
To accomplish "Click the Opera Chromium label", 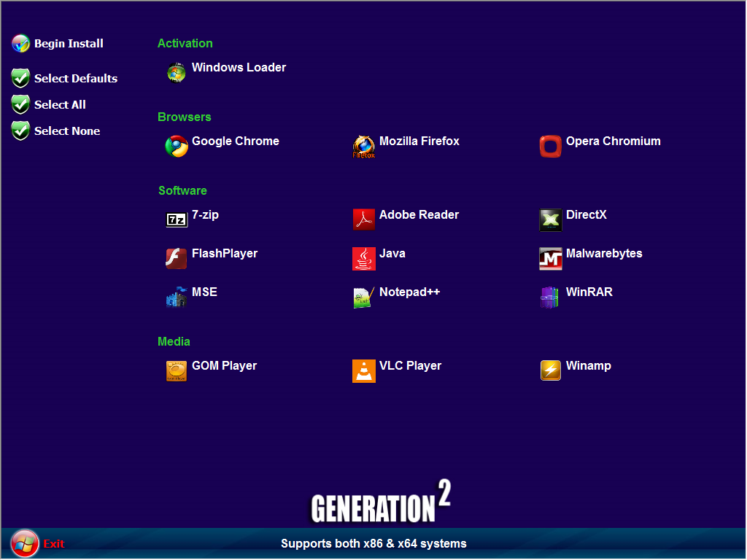I will [613, 141].
